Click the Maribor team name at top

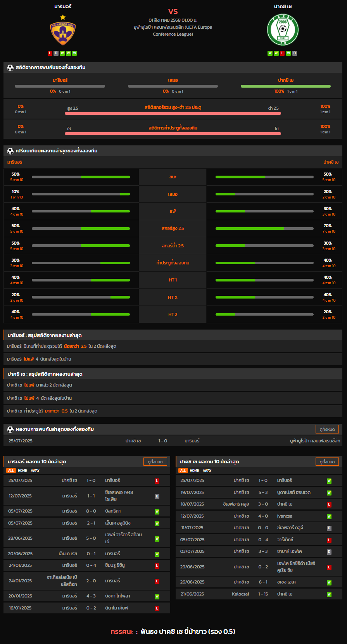click(63, 7)
